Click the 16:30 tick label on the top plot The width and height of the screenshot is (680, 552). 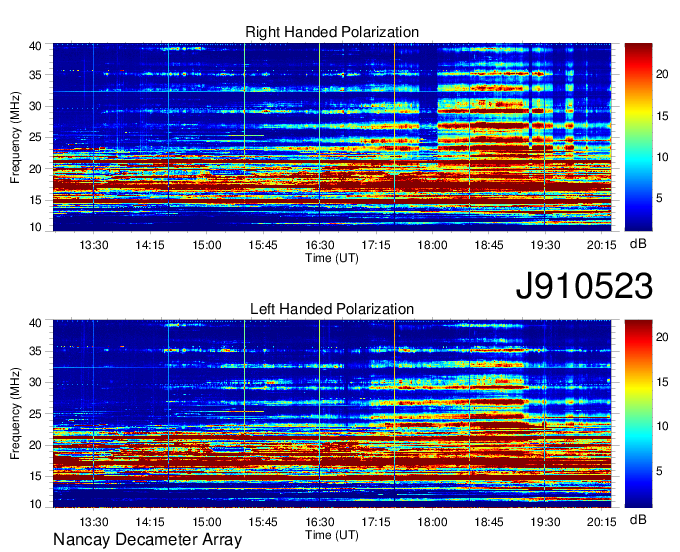[x=320, y=245]
